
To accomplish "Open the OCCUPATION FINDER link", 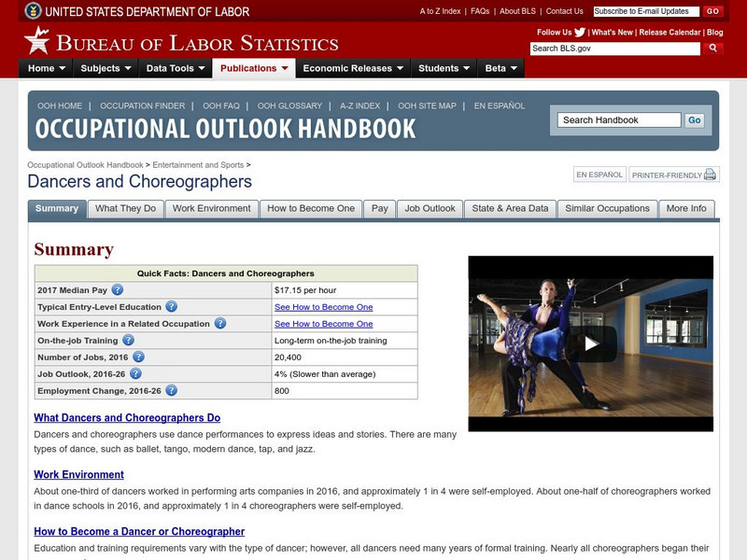I will 143,105.
